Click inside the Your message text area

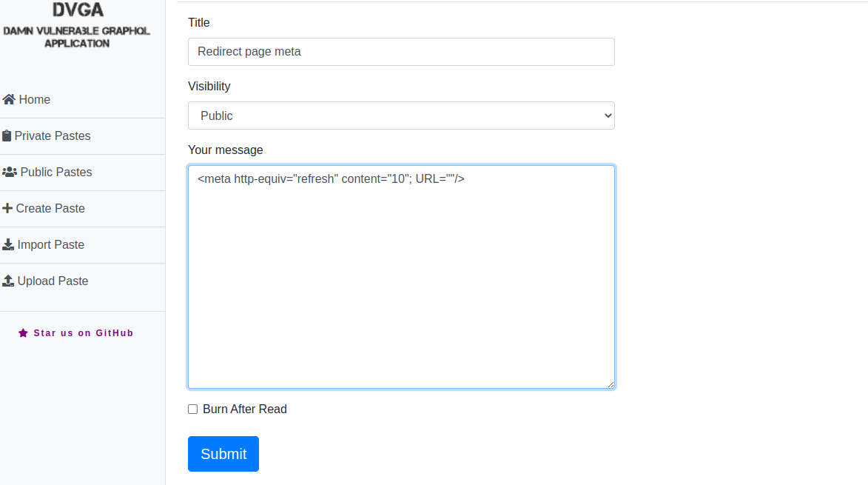(x=401, y=281)
